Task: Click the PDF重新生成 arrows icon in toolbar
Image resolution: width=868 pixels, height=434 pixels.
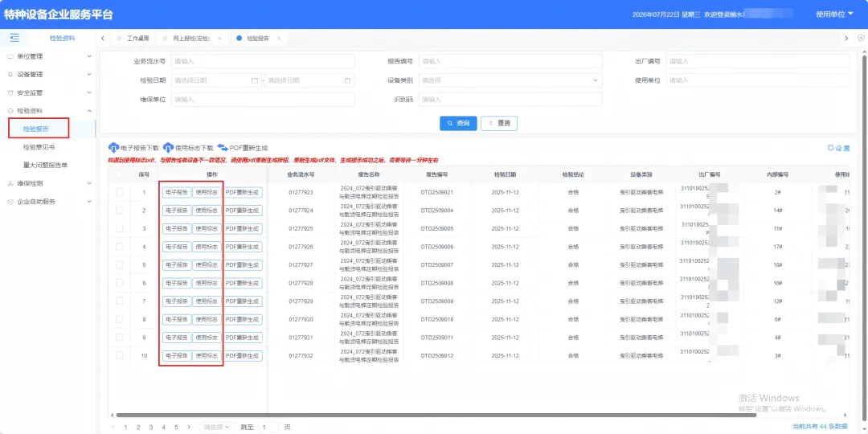Action: pos(223,148)
